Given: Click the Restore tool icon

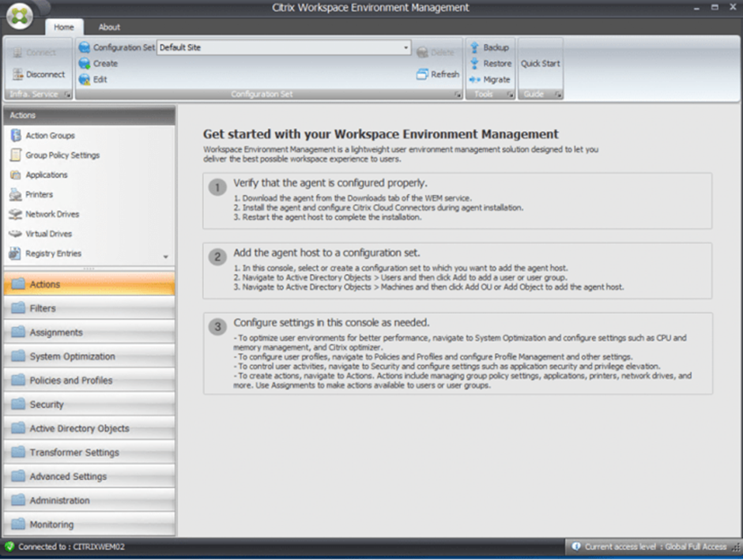Looking at the screenshot, I should 474,63.
